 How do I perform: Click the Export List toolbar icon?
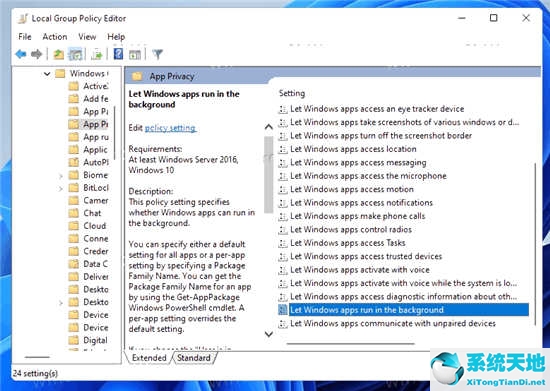[x=96, y=54]
